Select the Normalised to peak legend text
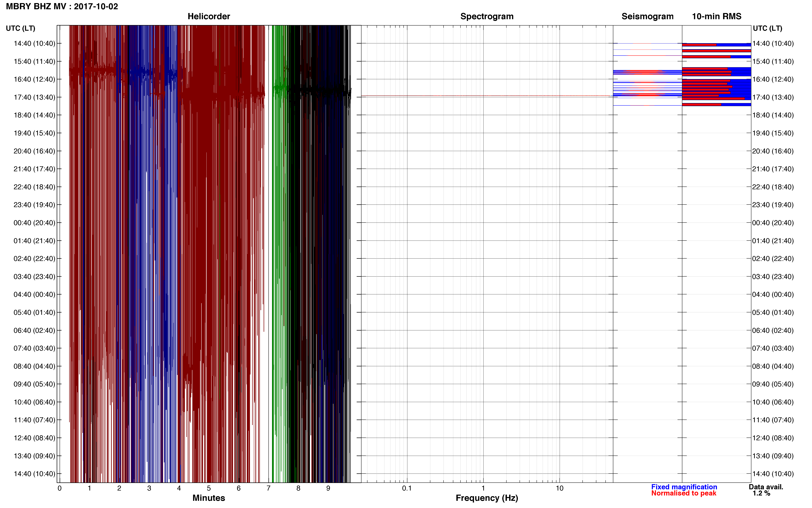 click(684, 493)
